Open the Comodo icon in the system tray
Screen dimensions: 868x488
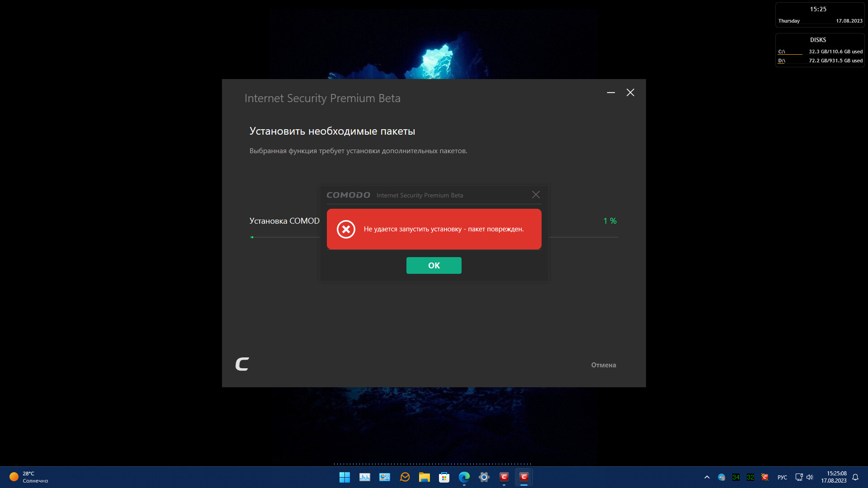point(765,477)
